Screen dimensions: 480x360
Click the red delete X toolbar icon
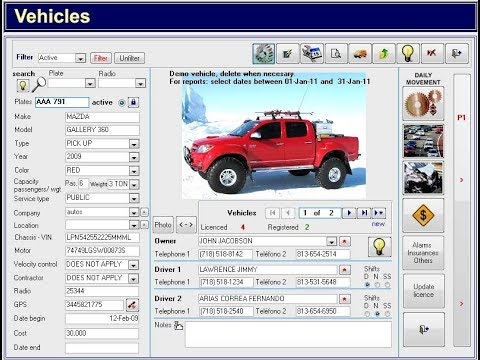(432, 53)
